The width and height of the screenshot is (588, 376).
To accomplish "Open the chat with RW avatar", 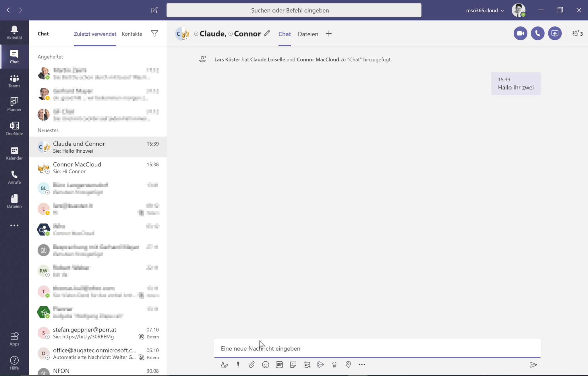I will 98,271.
